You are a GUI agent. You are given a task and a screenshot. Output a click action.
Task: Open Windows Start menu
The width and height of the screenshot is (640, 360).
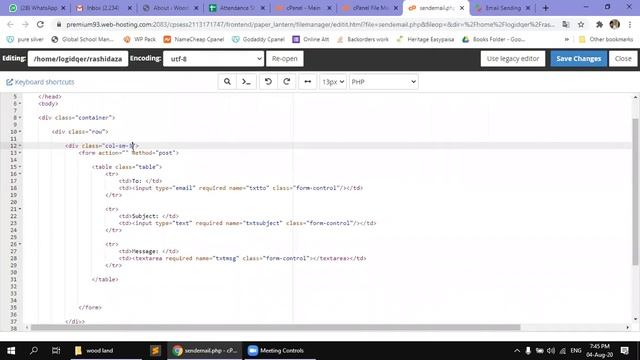(x=11, y=351)
